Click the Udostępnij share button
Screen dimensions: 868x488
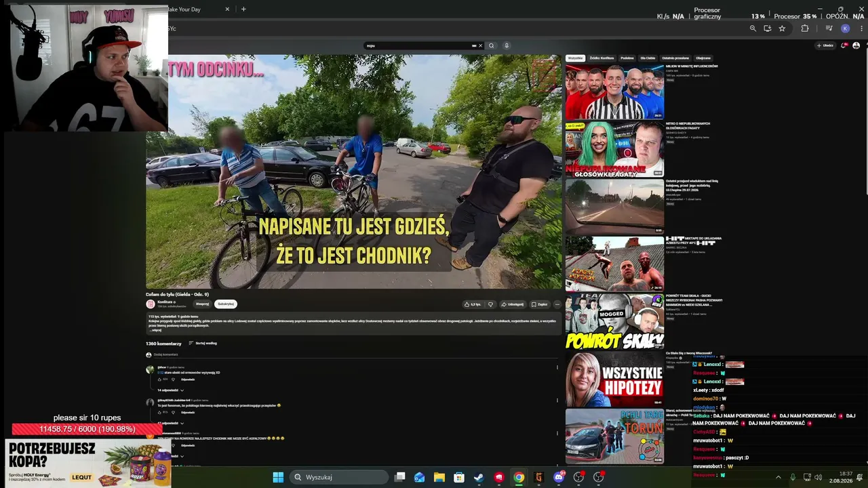[x=513, y=304]
